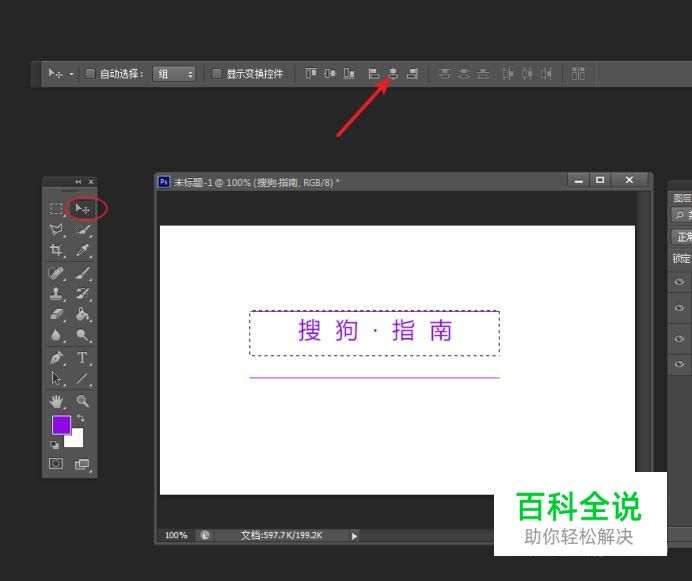692x581 pixels.
Task: Click status bar icon beside 100% zoom
Action: click(x=205, y=536)
